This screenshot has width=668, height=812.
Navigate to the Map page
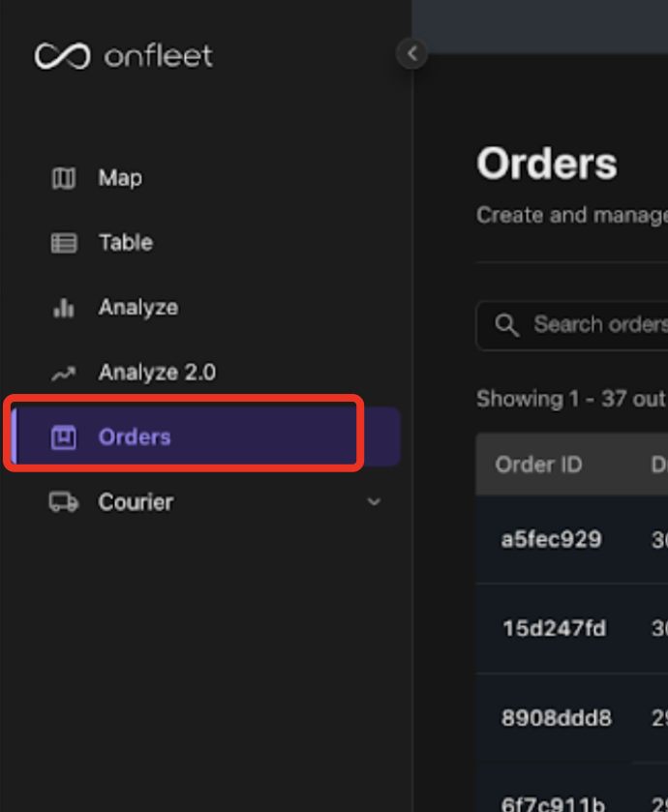pyautogui.click(x=118, y=178)
